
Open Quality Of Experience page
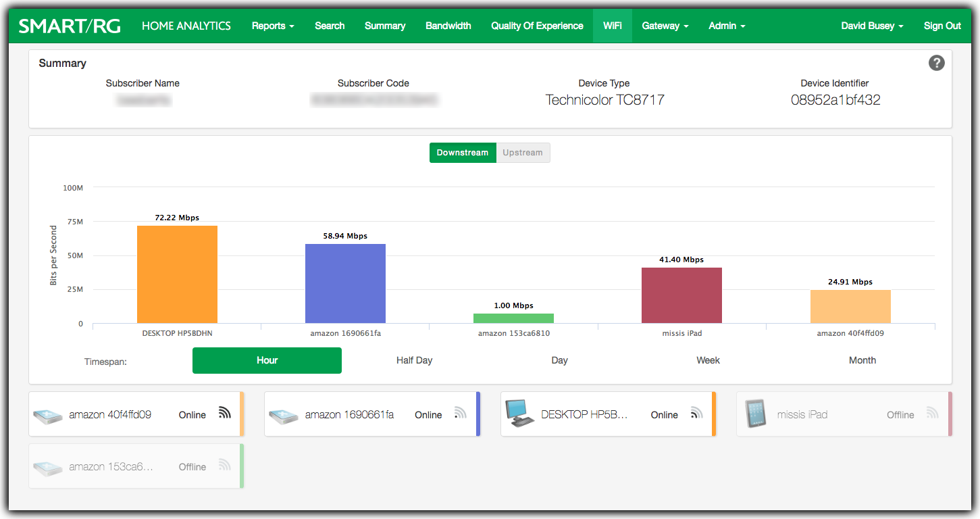(537, 26)
